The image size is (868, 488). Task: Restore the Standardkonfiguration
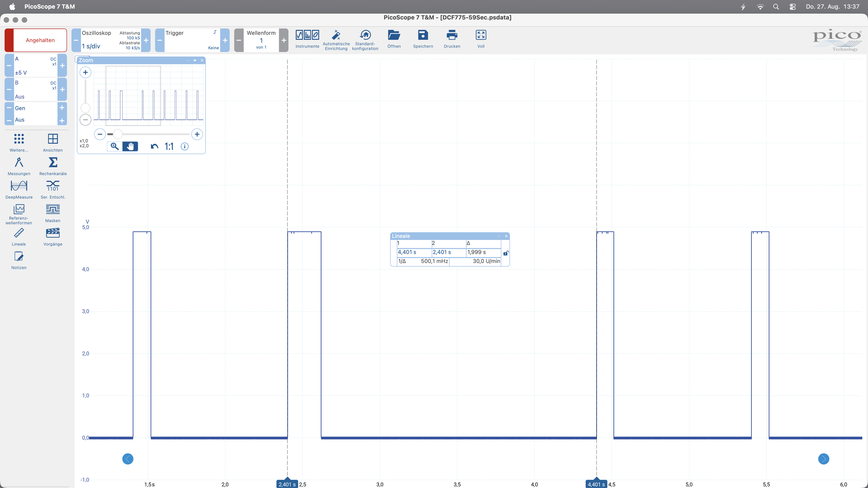coord(365,40)
